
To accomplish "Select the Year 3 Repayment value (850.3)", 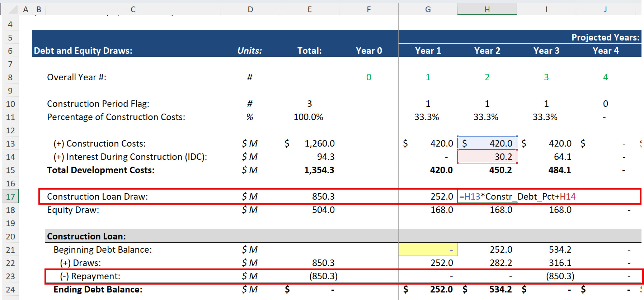I will (560, 276).
